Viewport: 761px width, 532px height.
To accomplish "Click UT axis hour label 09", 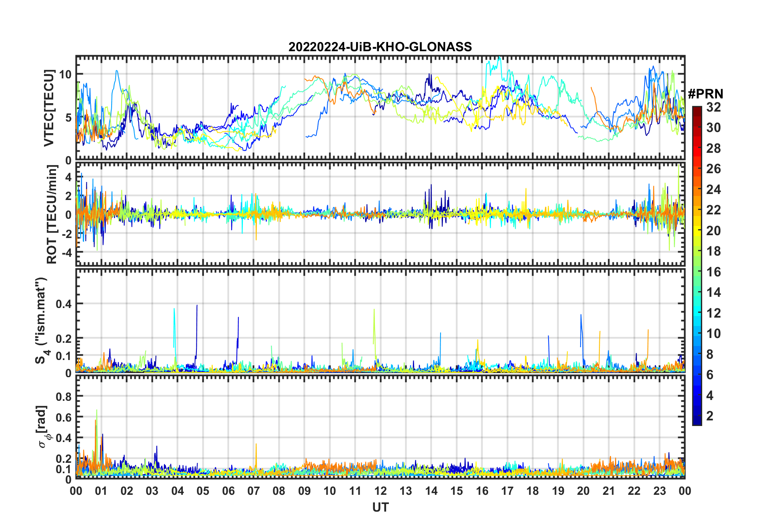I will tap(304, 491).
